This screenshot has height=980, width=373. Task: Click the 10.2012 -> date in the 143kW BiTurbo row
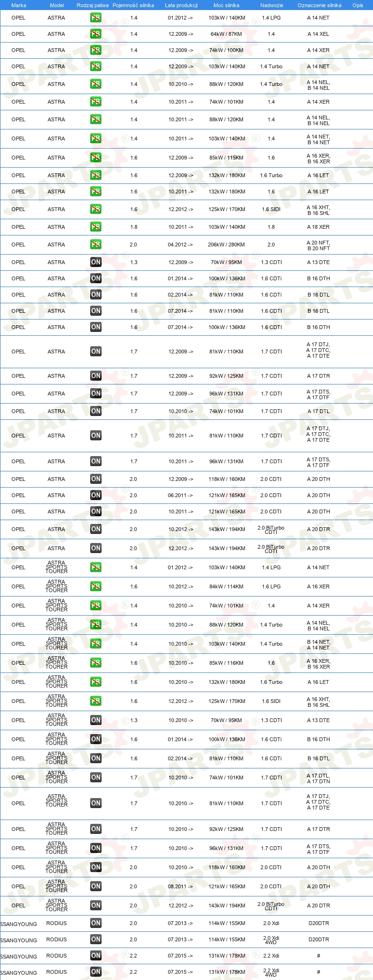coord(180,529)
